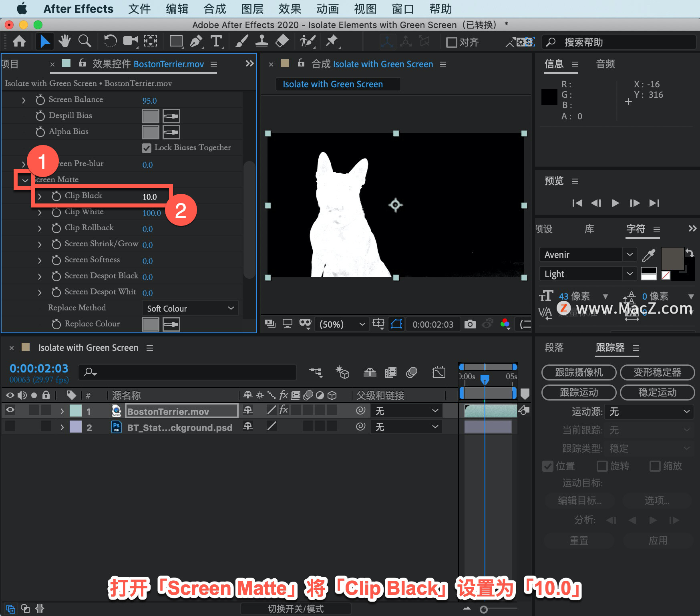This screenshot has width=700, height=616.
Task: Select the Unified Camera tool
Action: coord(130,41)
